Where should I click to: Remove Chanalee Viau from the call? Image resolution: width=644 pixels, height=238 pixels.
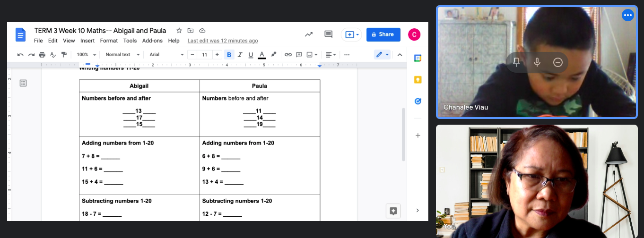click(x=558, y=62)
